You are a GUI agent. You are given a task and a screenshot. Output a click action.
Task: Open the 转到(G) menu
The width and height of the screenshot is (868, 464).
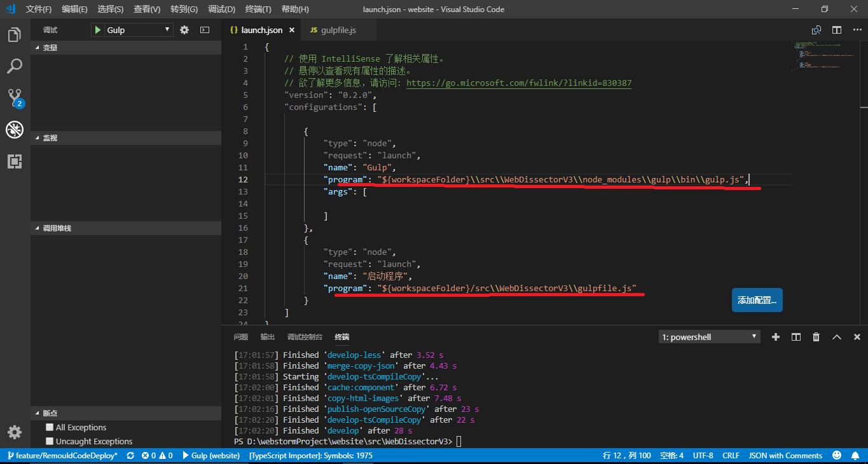coord(184,9)
